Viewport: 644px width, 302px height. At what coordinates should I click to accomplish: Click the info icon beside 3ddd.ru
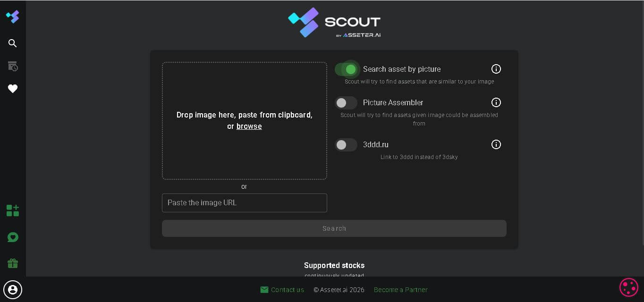[x=496, y=144]
